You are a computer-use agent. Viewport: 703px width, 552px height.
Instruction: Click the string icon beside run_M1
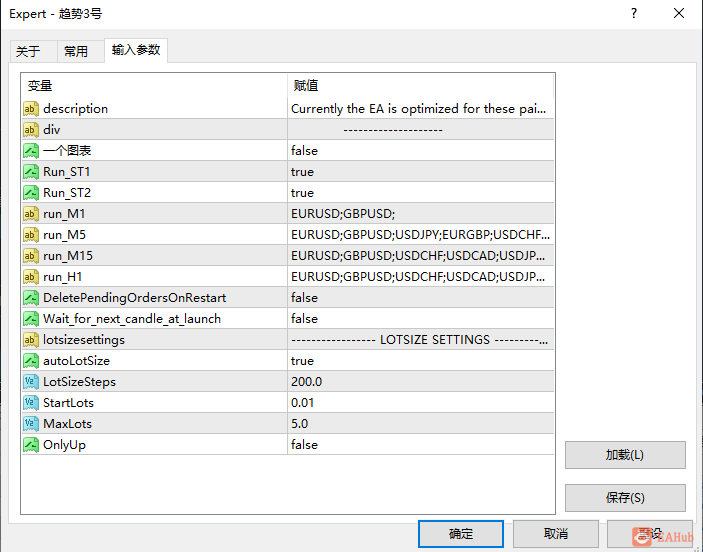tap(31, 214)
